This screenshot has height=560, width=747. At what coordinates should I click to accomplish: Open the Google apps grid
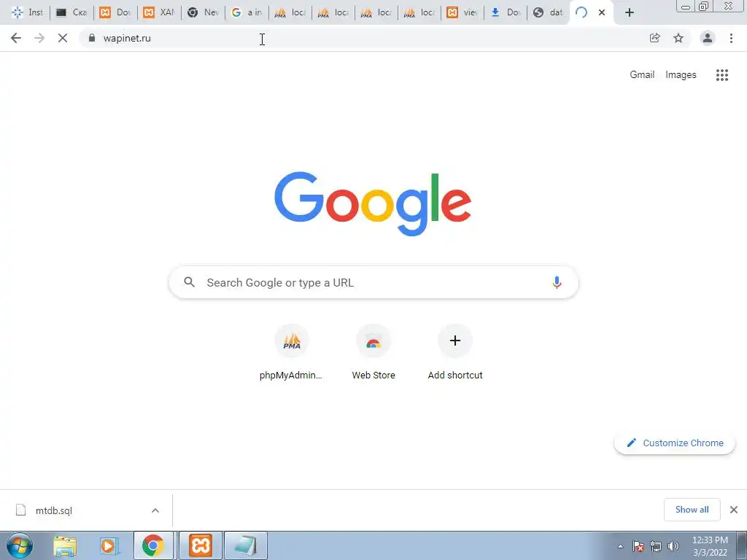722,75
